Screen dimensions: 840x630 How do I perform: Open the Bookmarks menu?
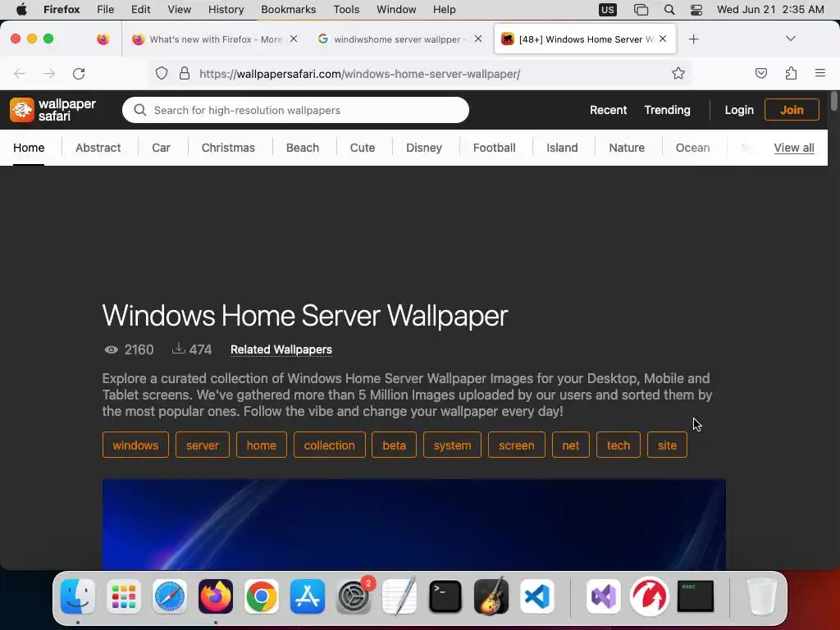coord(288,10)
